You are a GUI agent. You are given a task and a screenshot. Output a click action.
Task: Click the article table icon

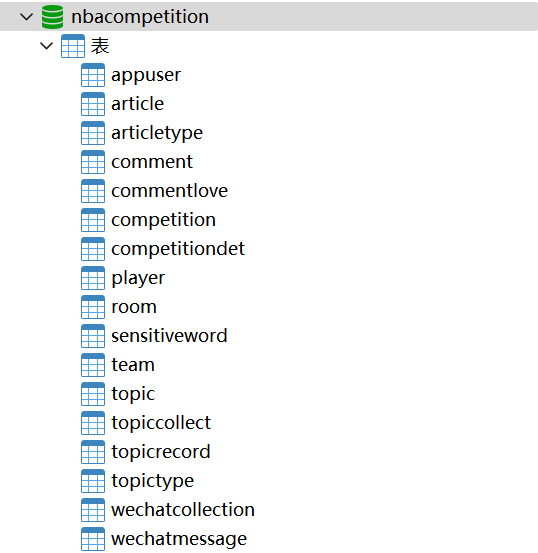click(x=93, y=104)
